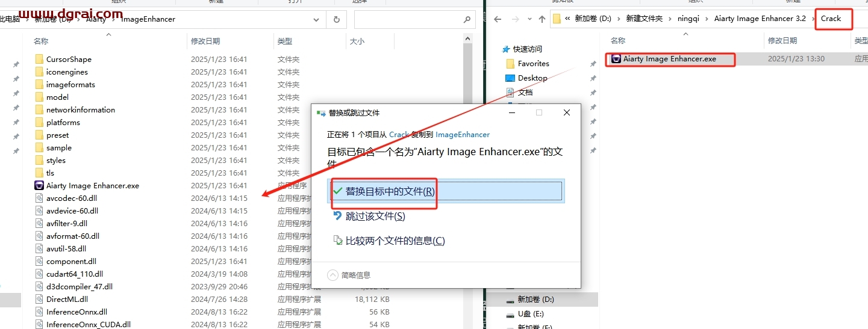Select InferenceOnnx_CUDA.dll file
The width and height of the screenshot is (868, 329).
point(89,324)
